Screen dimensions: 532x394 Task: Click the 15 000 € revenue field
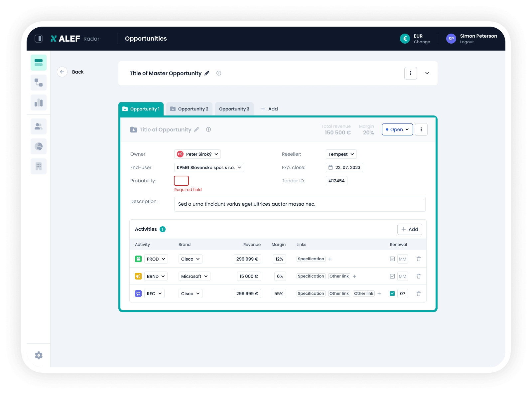[249, 276]
